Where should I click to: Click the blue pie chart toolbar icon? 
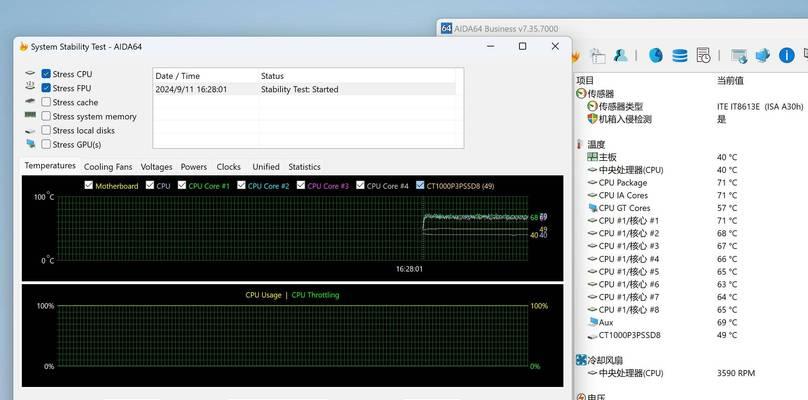(x=655, y=55)
